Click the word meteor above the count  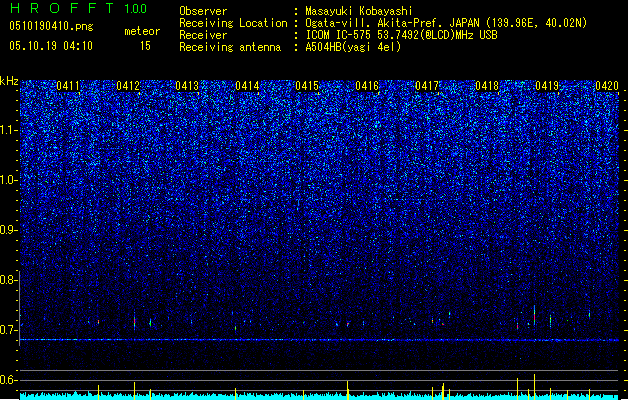(142, 31)
